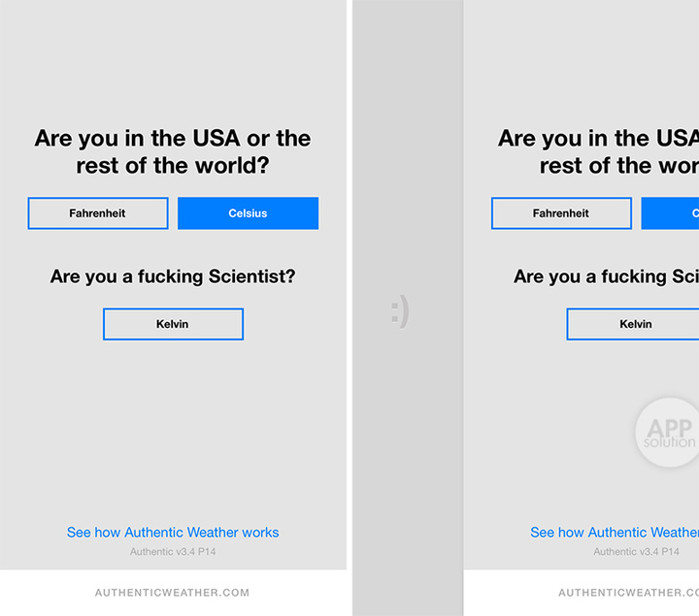Open the cut-off See how Authentic Weather link
Viewport: 699px width, 616px height.
(x=615, y=533)
